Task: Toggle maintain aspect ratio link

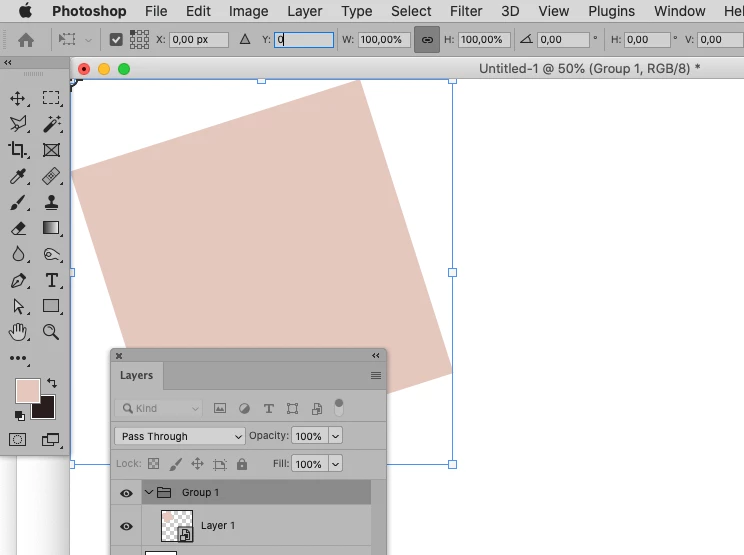Action: click(427, 40)
